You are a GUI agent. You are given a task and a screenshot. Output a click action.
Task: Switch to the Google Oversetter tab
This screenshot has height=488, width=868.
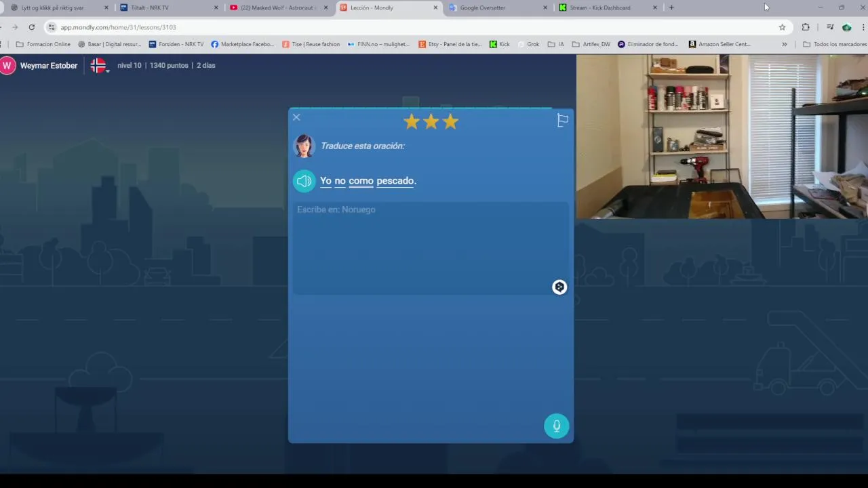pos(498,7)
